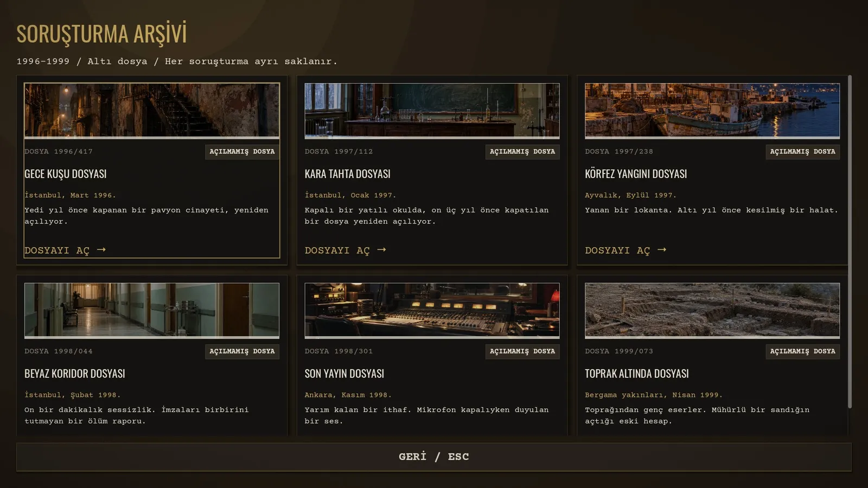
Task: Click the Açılmamış Dosya badge on 1999/073
Action: [802, 351]
